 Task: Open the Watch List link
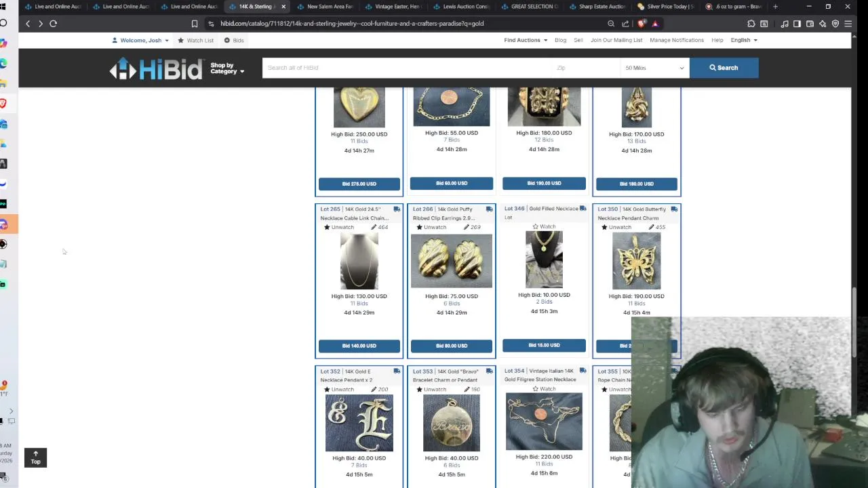pyautogui.click(x=195, y=40)
